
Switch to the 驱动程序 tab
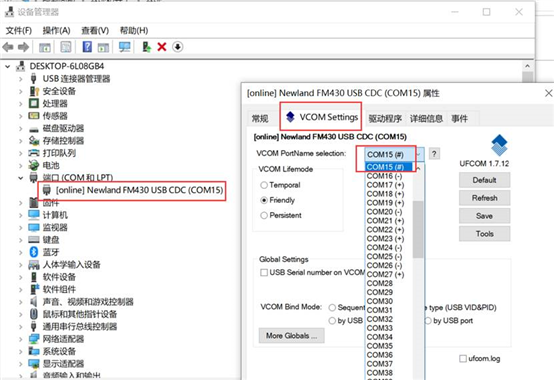[385, 119]
